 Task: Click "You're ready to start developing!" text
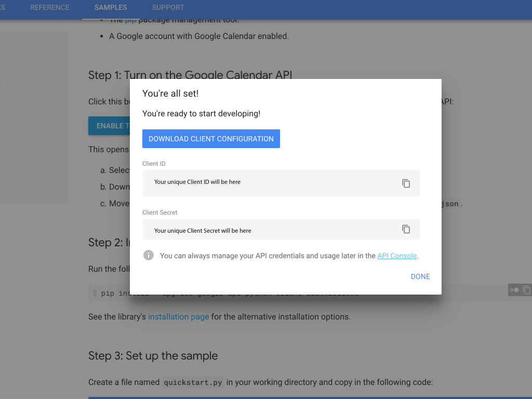201,114
